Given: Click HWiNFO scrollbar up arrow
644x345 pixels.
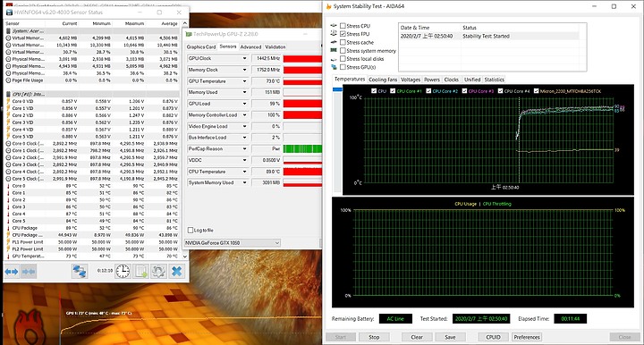Looking at the screenshot, I should (185, 23).
